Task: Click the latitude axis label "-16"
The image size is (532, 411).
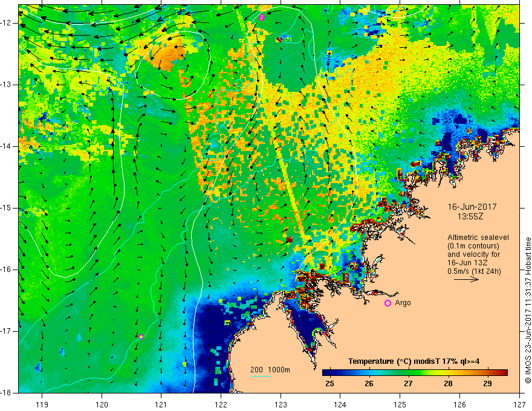Action: pyautogui.click(x=7, y=270)
